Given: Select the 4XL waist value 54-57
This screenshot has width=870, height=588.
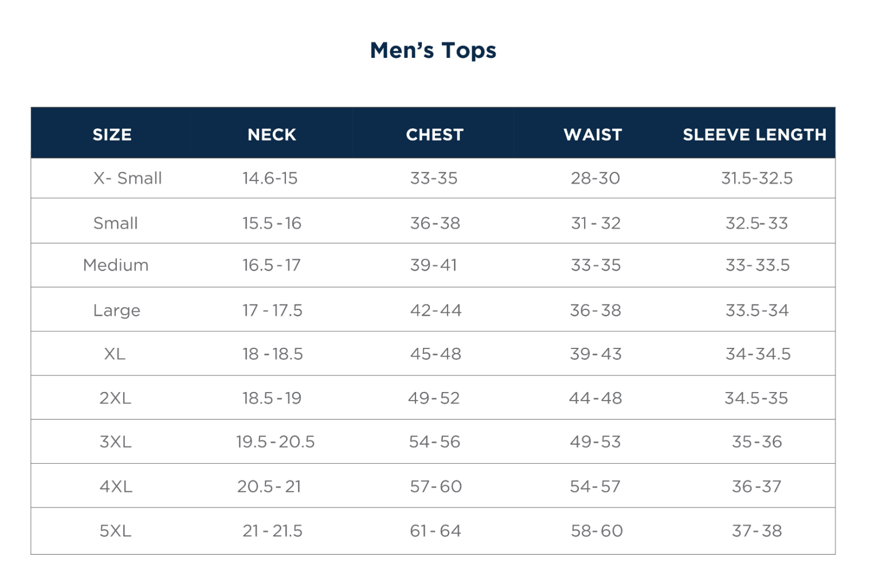Looking at the screenshot, I should [595, 487].
